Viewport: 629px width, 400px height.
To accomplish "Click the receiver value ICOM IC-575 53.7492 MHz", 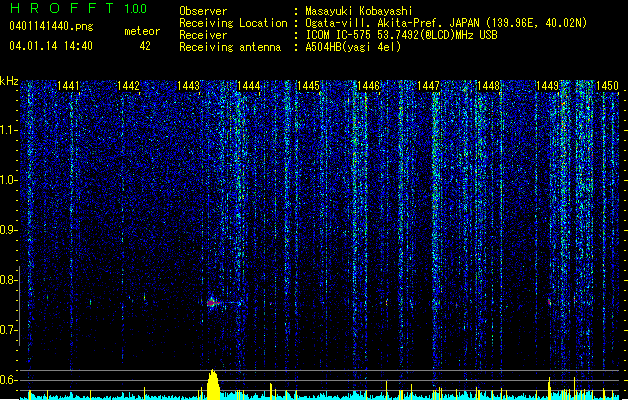I will 401,35.
